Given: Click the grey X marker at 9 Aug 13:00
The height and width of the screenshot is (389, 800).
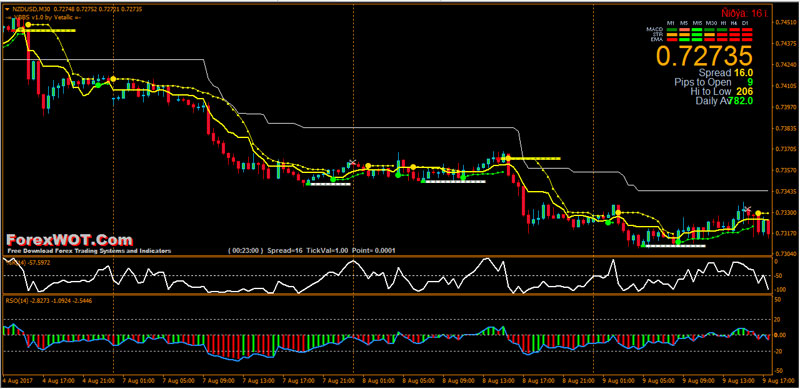Looking at the screenshot, I should pos(747,209).
